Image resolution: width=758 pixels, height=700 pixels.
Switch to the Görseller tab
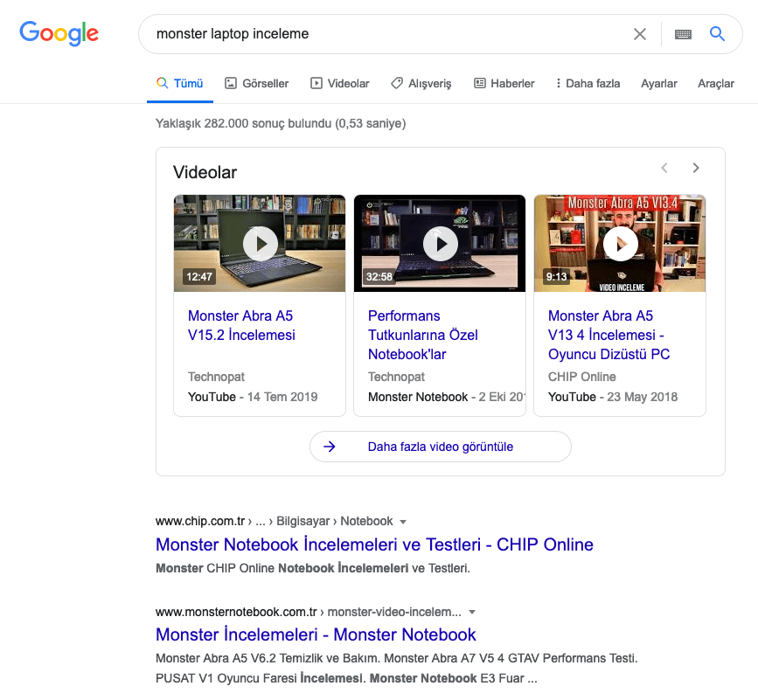(257, 83)
